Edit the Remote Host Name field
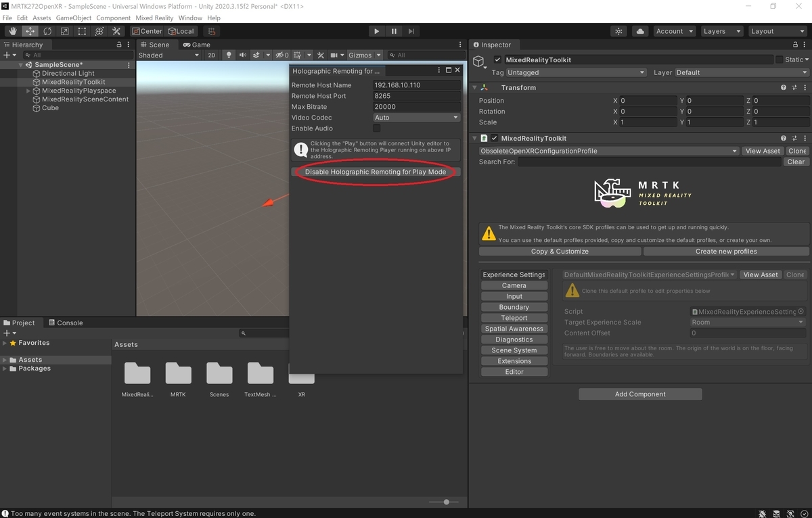This screenshot has height=518, width=812. click(417, 85)
